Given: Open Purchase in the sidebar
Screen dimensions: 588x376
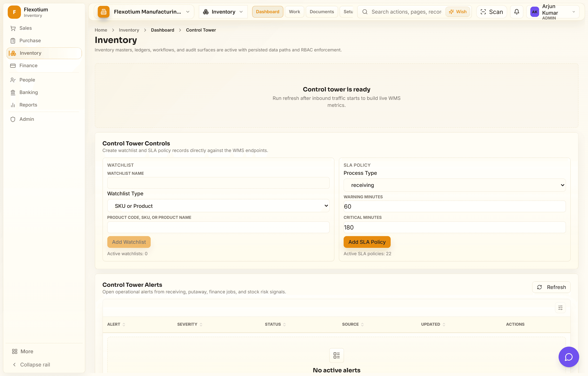Looking at the screenshot, I should tap(44, 41).
